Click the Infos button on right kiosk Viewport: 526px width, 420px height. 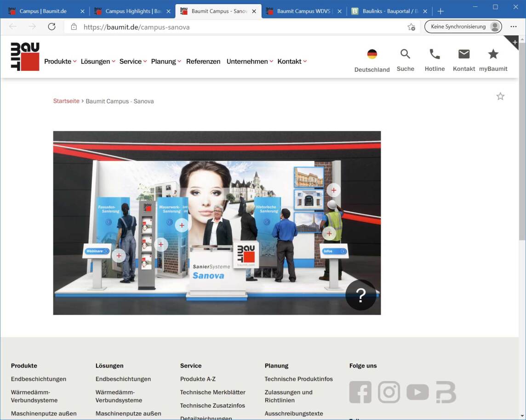[334, 251]
